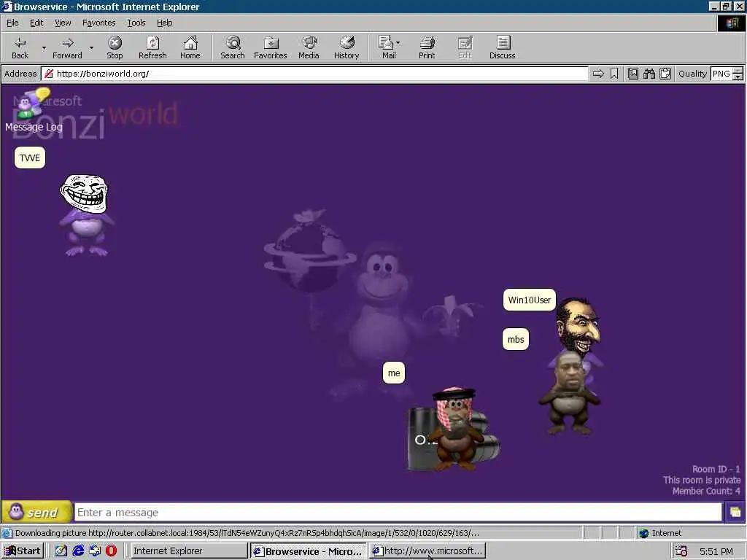Click the me name bubble

coord(394,373)
